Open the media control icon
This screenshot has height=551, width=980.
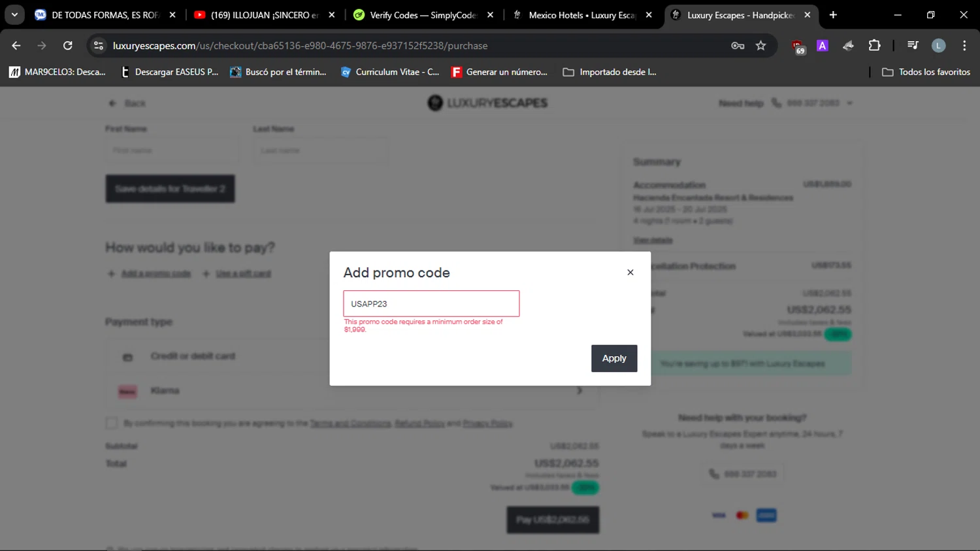pos(913,46)
